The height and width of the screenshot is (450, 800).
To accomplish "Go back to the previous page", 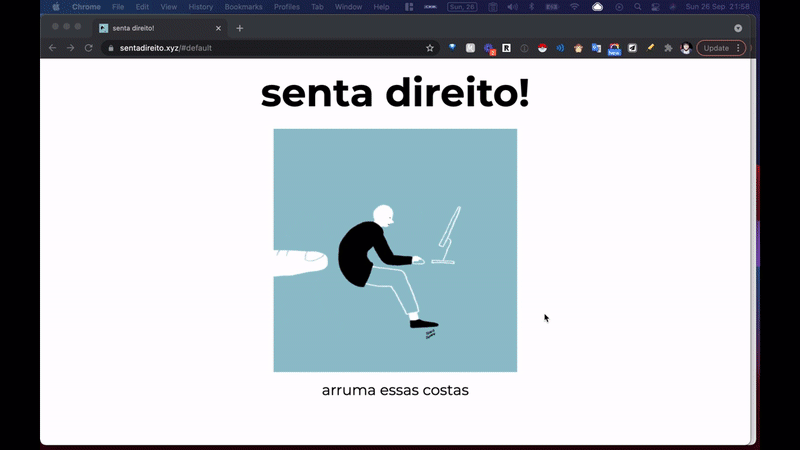I will point(53,48).
